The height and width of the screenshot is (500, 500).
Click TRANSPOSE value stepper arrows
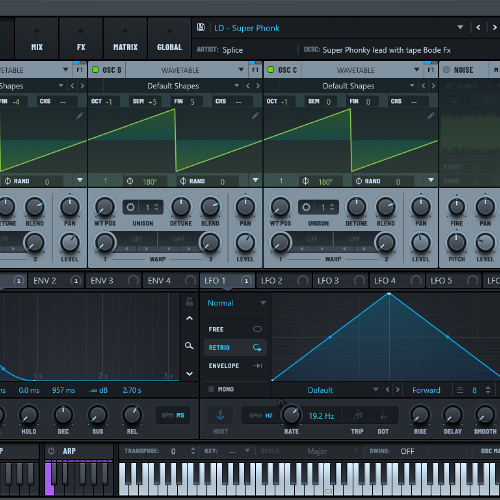[x=193, y=451]
